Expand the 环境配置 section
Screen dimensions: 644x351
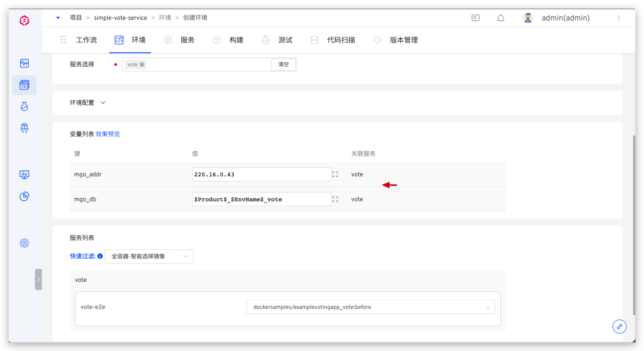pyautogui.click(x=103, y=102)
